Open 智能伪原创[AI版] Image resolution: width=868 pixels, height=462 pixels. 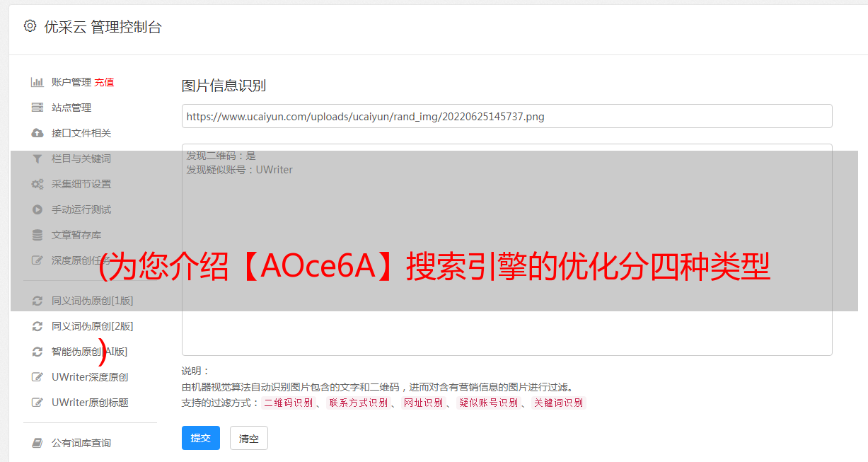coord(89,352)
